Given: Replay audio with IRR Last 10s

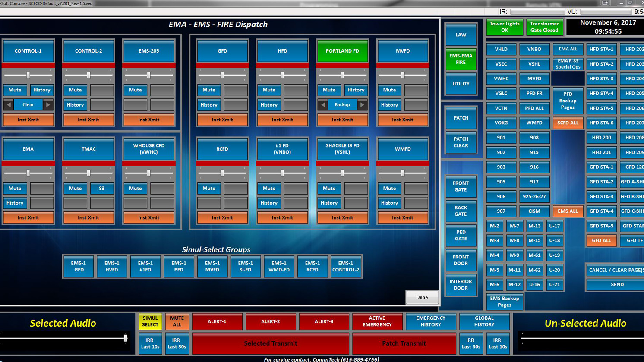Looking at the screenshot, I should [x=150, y=343].
